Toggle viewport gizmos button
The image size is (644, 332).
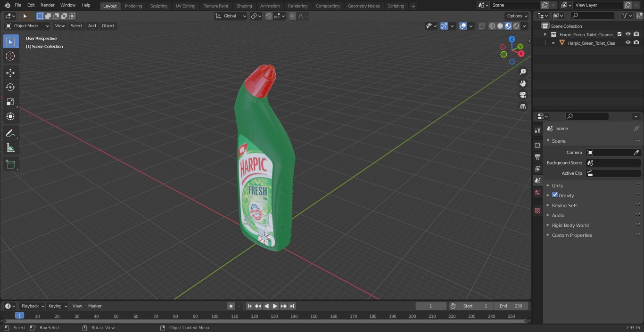pos(444,26)
